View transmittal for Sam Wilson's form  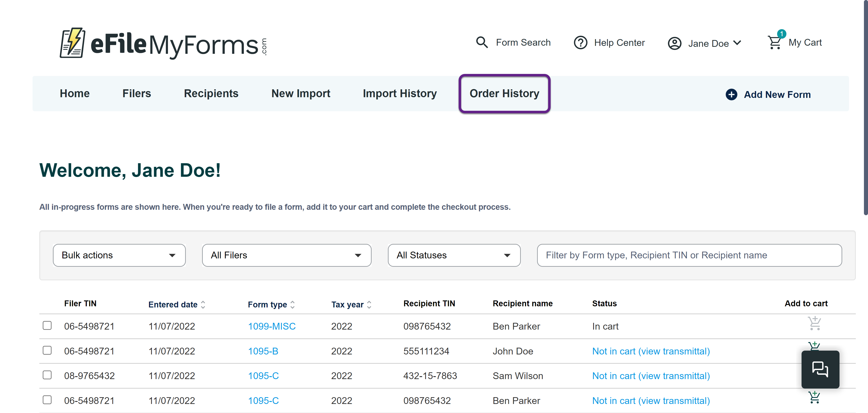(651, 376)
